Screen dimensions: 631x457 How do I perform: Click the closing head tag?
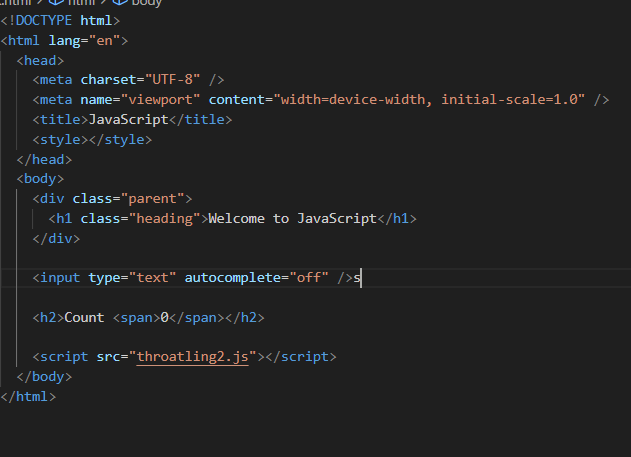coord(44,160)
